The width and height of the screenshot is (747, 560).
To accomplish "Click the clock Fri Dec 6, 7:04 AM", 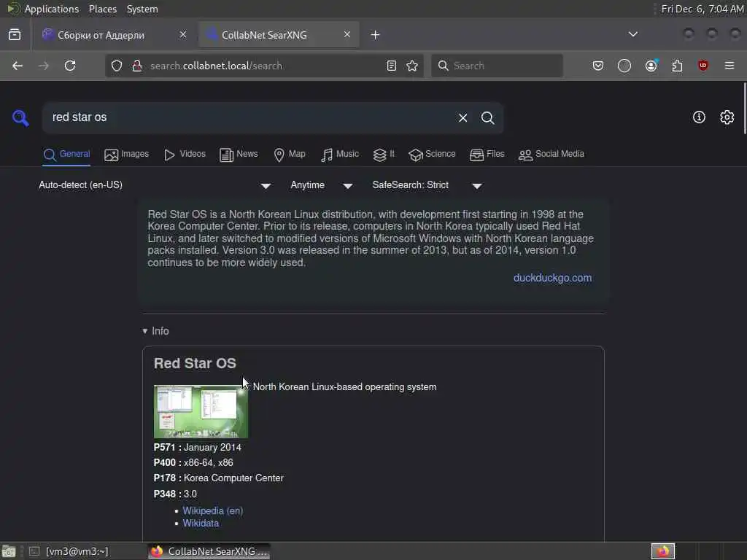I will (x=703, y=9).
